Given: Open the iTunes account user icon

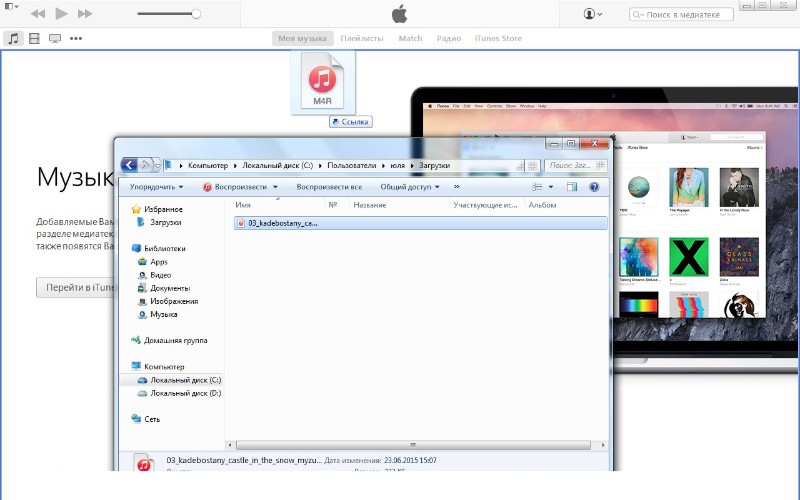Looking at the screenshot, I should 593,14.
